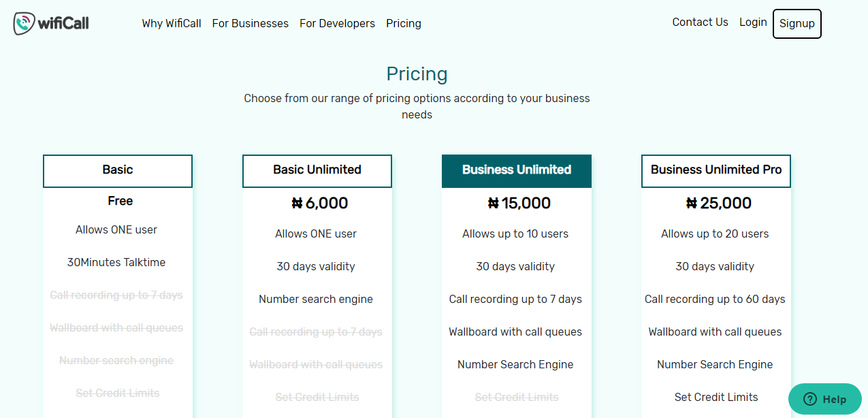Click the ₦ 25,000 price label
Image resolution: width=868 pixels, height=418 pixels.
[x=719, y=203]
